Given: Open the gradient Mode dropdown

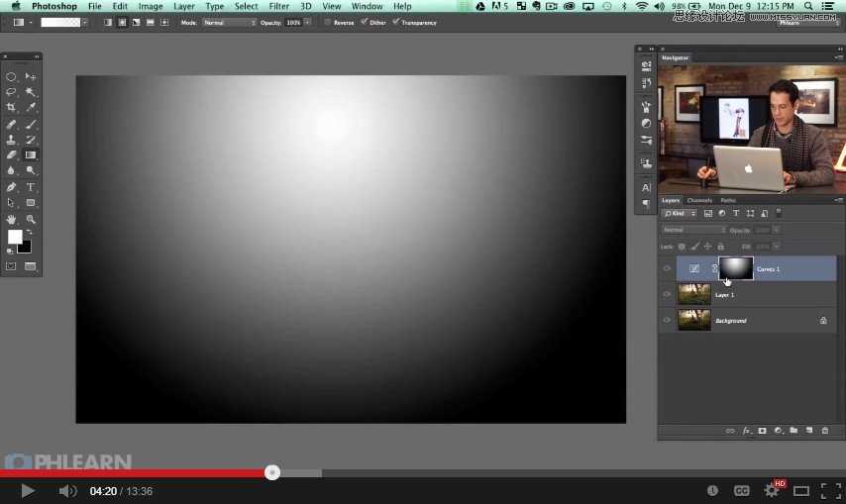Looking at the screenshot, I should point(230,22).
